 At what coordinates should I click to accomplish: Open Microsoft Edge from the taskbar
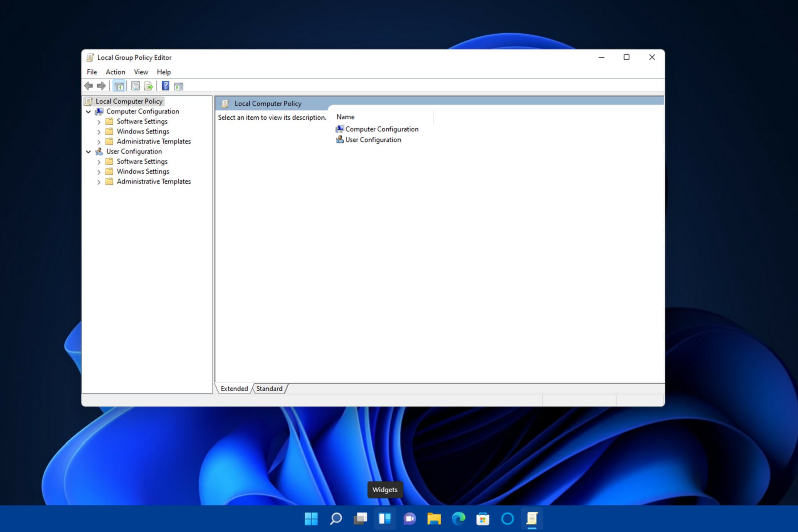[458, 519]
